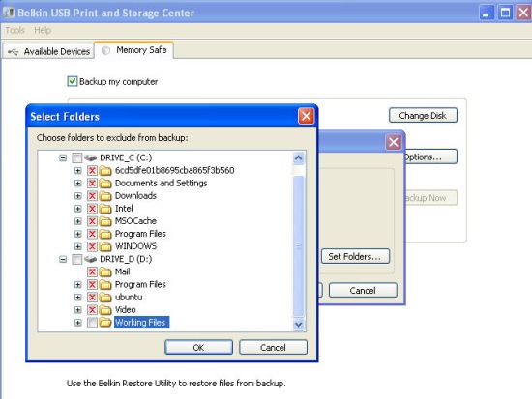This screenshot has width=532, height=399.
Task: Uncheck the WINDOWS exclusion box
Action: click(x=92, y=246)
